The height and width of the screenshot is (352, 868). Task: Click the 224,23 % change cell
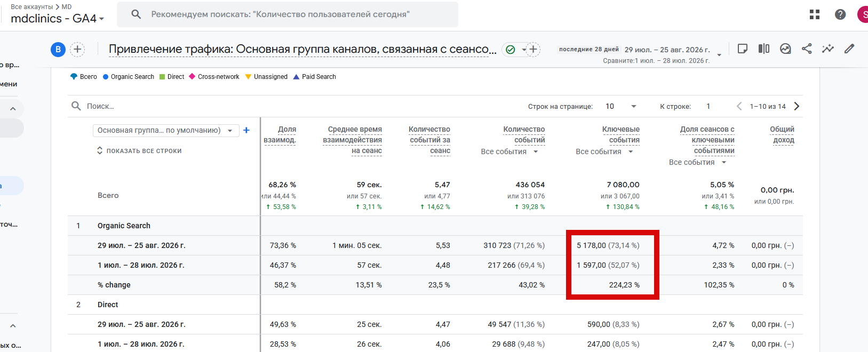[x=624, y=285]
